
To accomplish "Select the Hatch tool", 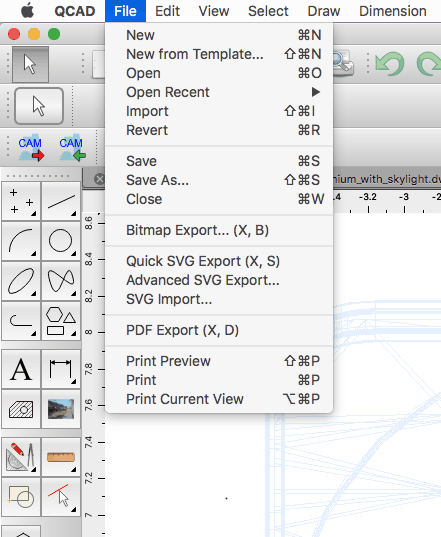I will coord(21,409).
